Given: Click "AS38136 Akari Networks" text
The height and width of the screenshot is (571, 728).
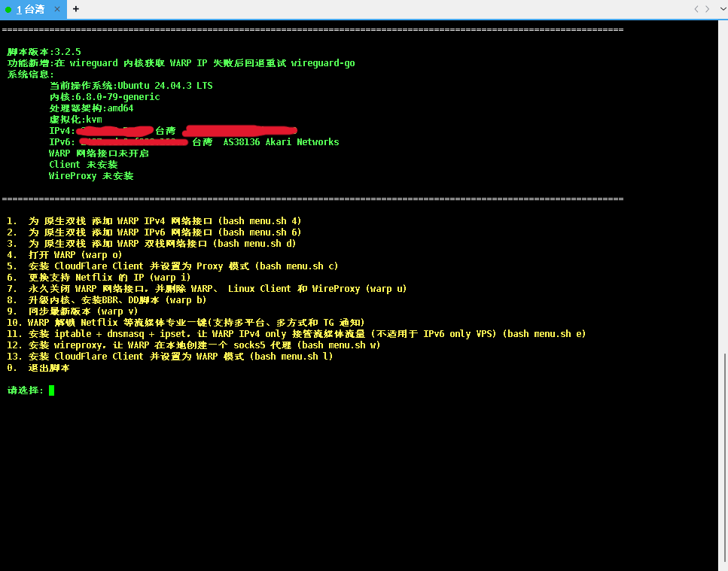Looking at the screenshot, I should (x=281, y=142).
